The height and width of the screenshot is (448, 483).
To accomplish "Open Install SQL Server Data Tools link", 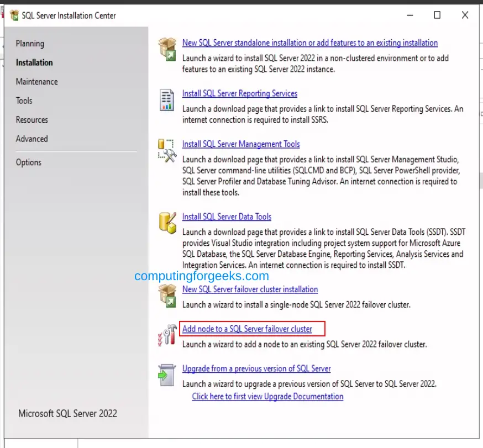I will pos(227,217).
